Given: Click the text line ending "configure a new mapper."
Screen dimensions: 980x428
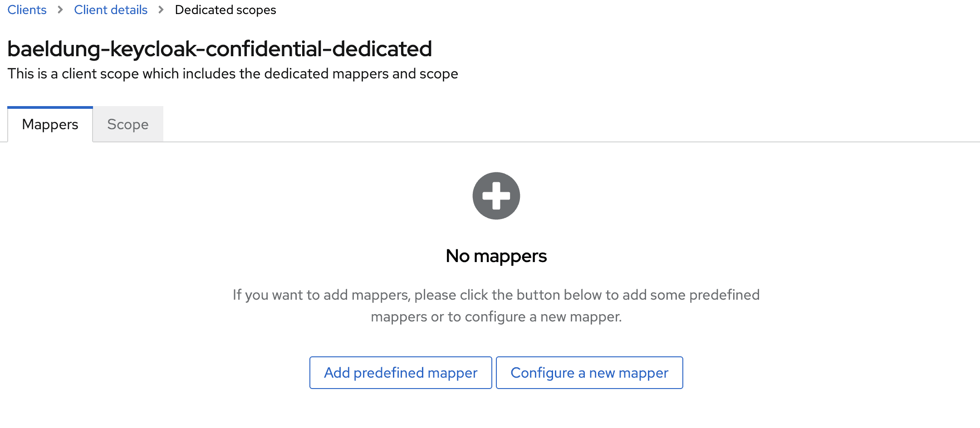Looking at the screenshot, I should [496, 316].
